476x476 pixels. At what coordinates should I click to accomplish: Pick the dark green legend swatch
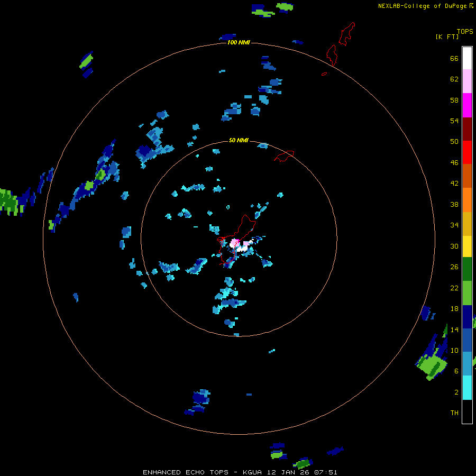tap(467, 269)
